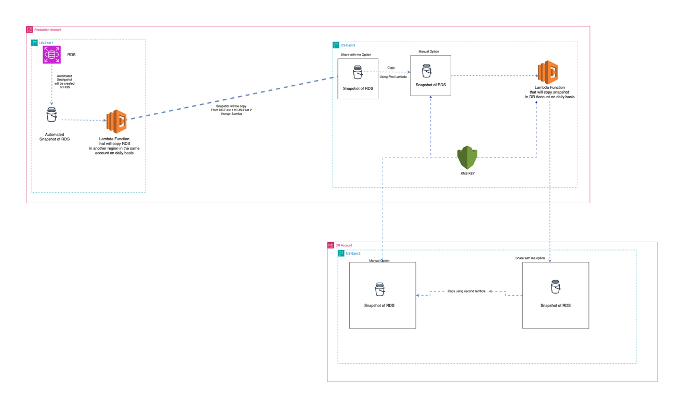Click the teal region flag inside DR Account
Screen dimensions: 684x408
point(341,254)
